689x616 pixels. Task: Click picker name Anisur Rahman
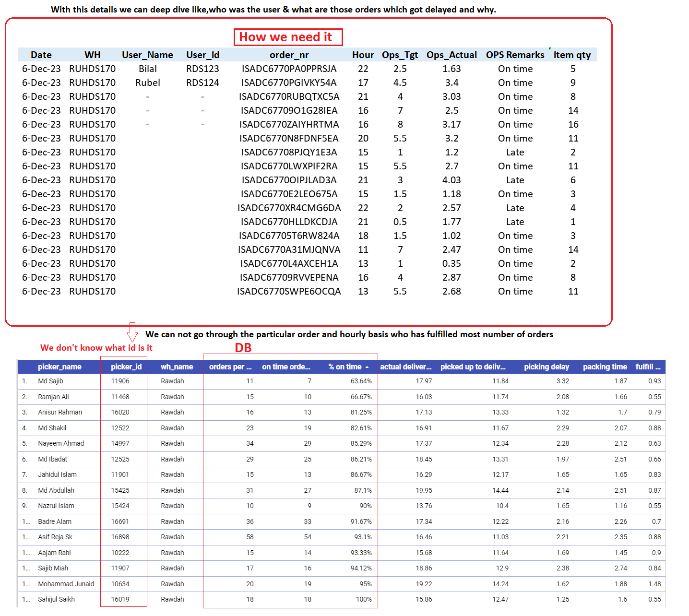(60, 412)
